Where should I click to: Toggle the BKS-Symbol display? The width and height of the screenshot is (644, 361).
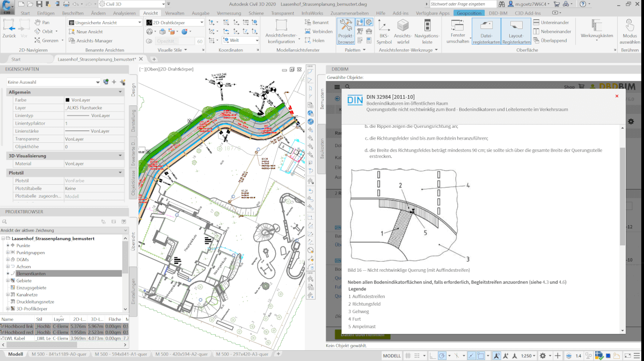pyautogui.click(x=384, y=31)
